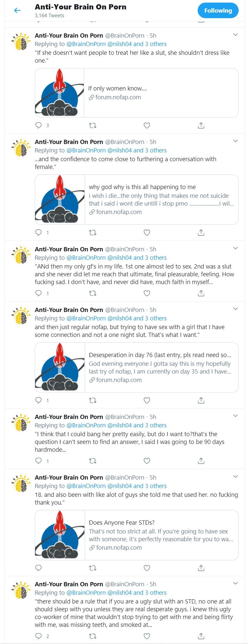Screen dimensions: 248x644
Task: Reply to the "Does Anyone Fear STDs?" tweet
Action: 39,568
